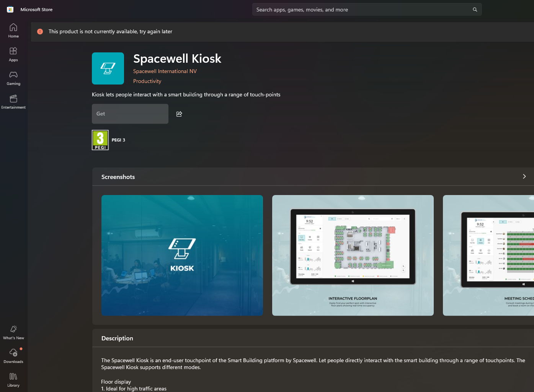Open the Gaming section
Screen dimensions: 534x392
[13, 78]
